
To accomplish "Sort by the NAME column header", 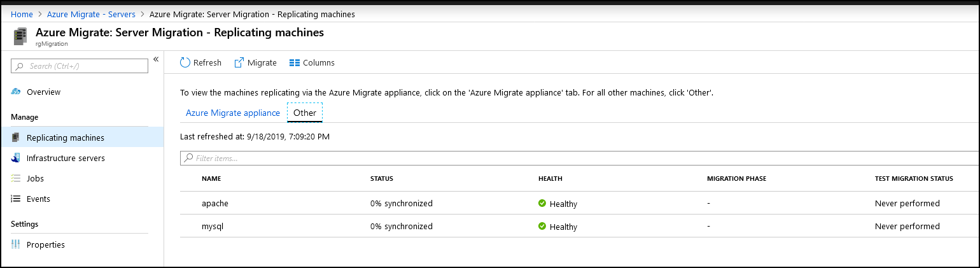I will 211,179.
